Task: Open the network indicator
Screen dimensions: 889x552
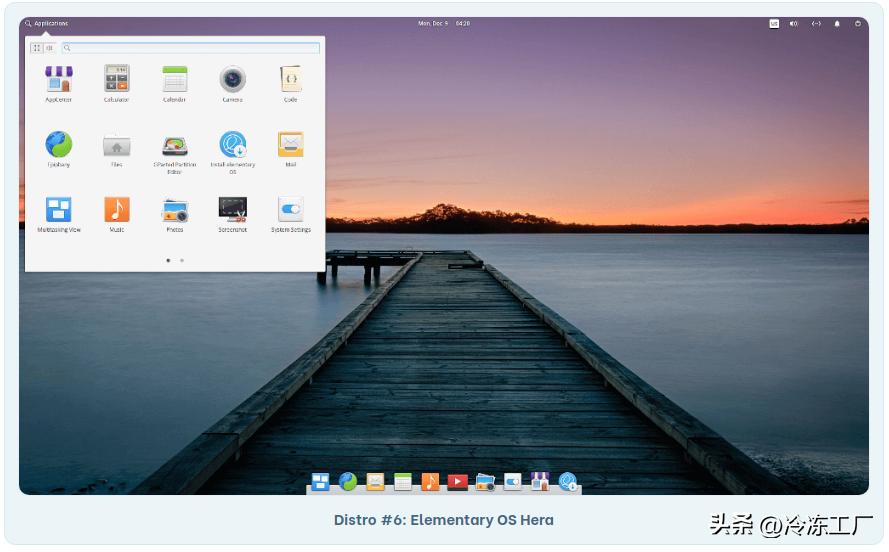Action: (816, 23)
